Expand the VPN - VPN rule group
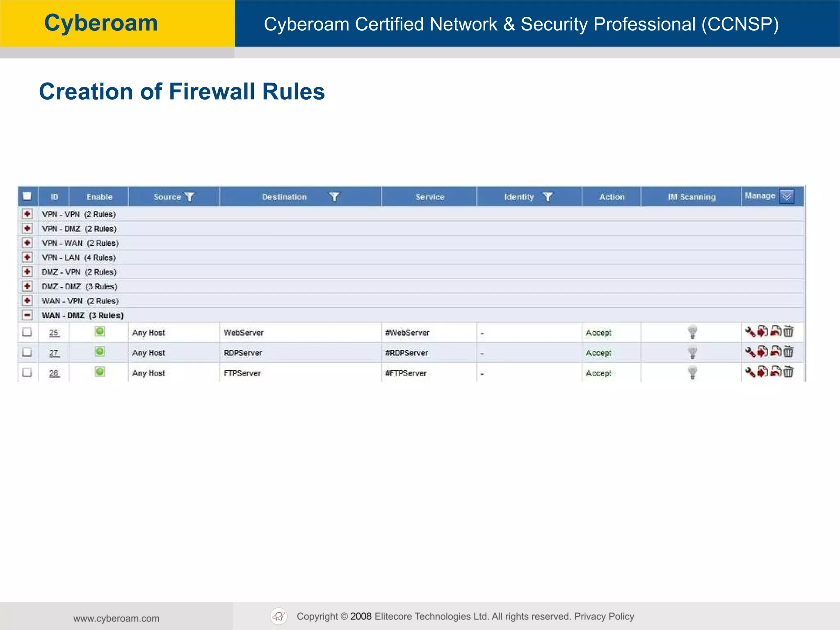 pyautogui.click(x=27, y=214)
